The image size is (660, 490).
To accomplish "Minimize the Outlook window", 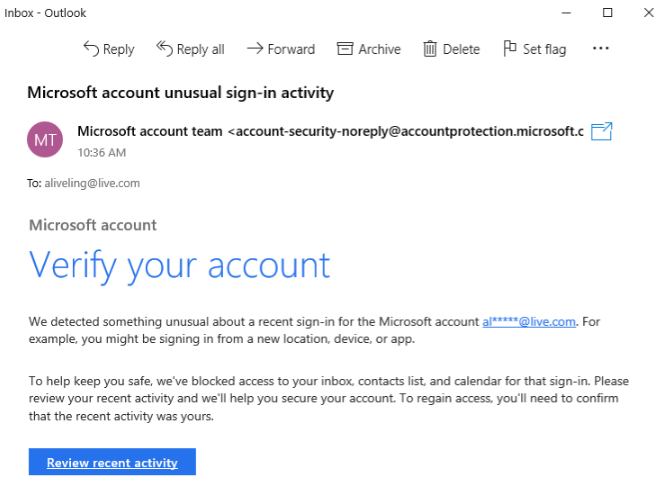I will 567,13.
